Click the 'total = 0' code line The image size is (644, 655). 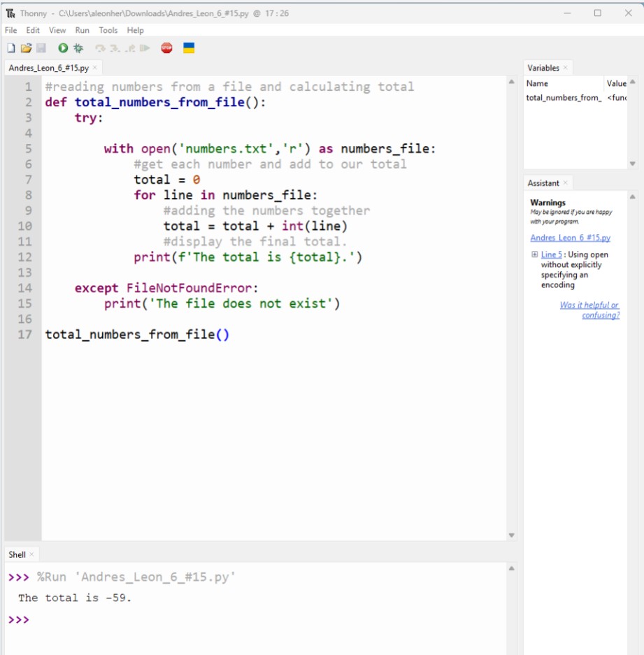coord(166,180)
